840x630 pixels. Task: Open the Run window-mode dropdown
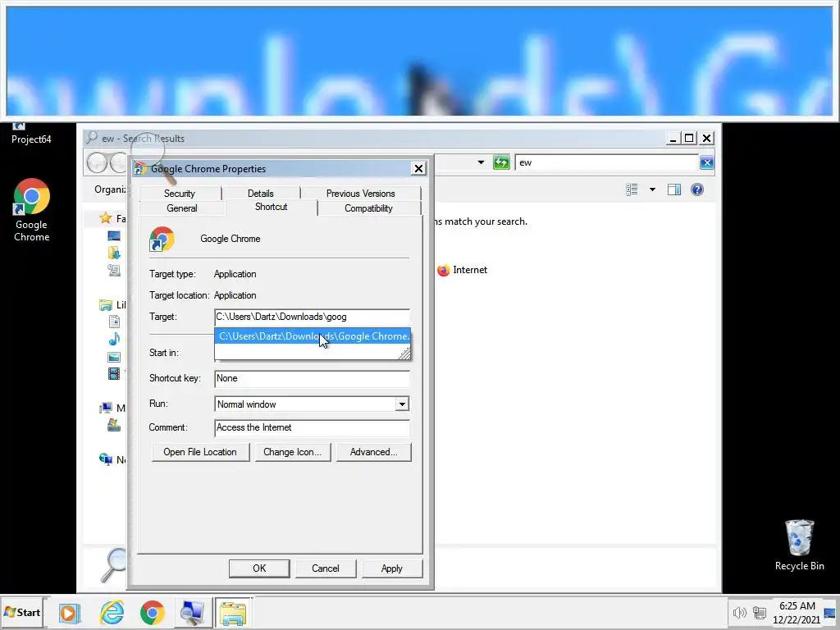(402, 404)
